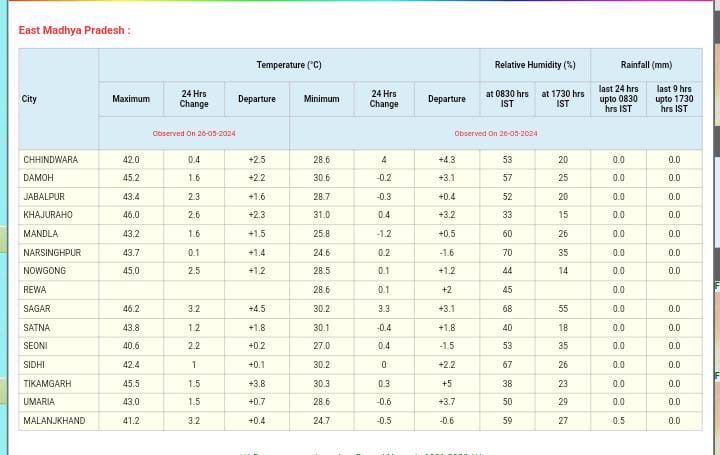The height and width of the screenshot is (455, 720).
Task: Select the SAGAR maximum temperature 46.2
Action: click(131, 309)
